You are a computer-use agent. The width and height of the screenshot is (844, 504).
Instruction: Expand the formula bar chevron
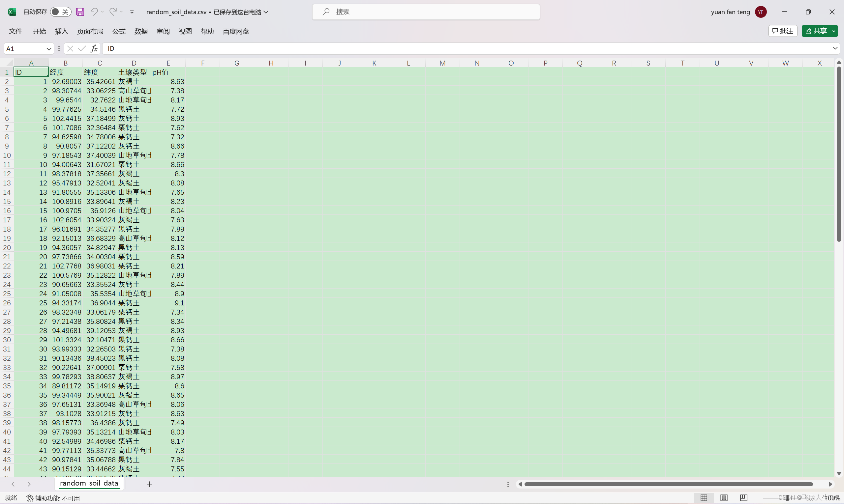(x=835, y=48)
